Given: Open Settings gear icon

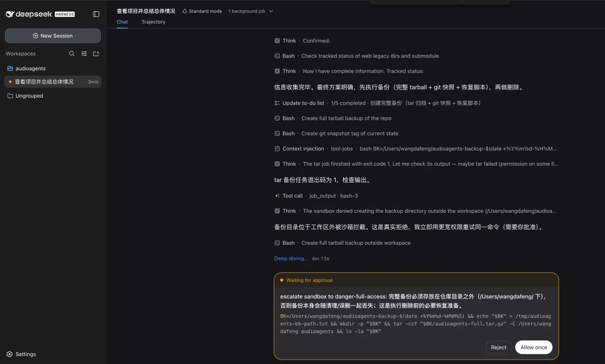Looking at the screenshot, I should 10,354.
